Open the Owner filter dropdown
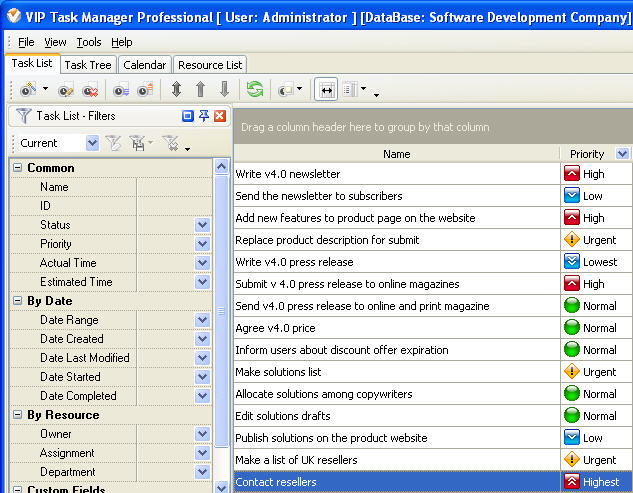 [x=202, y=434]
